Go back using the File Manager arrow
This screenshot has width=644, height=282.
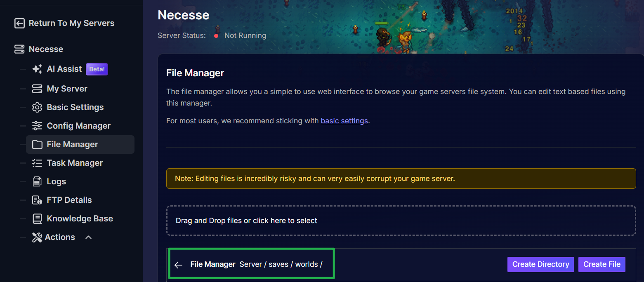pos(178,265)
